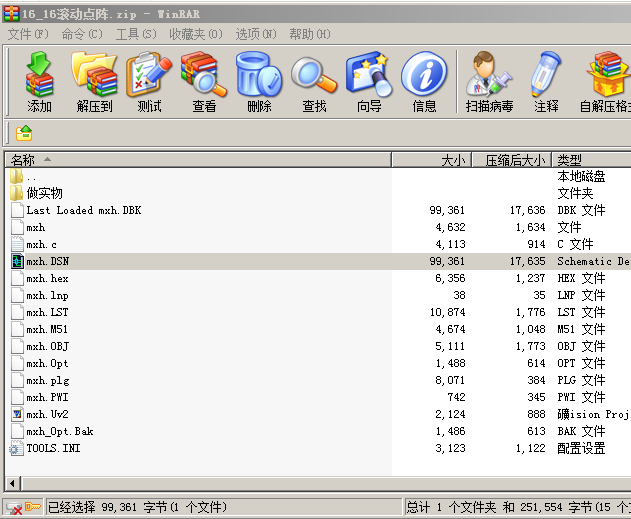
Task: Open the 文件(F) menu
Action: [x=28, y=34]
